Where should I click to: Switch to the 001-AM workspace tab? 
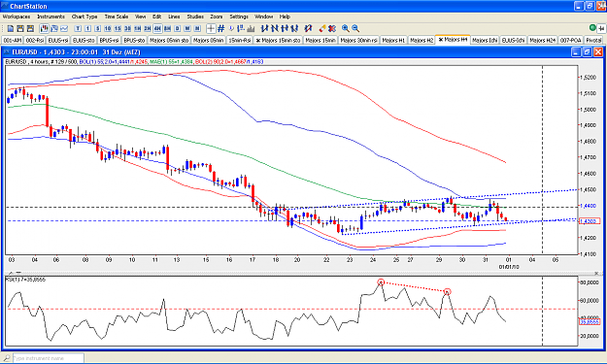pos(13,40)
